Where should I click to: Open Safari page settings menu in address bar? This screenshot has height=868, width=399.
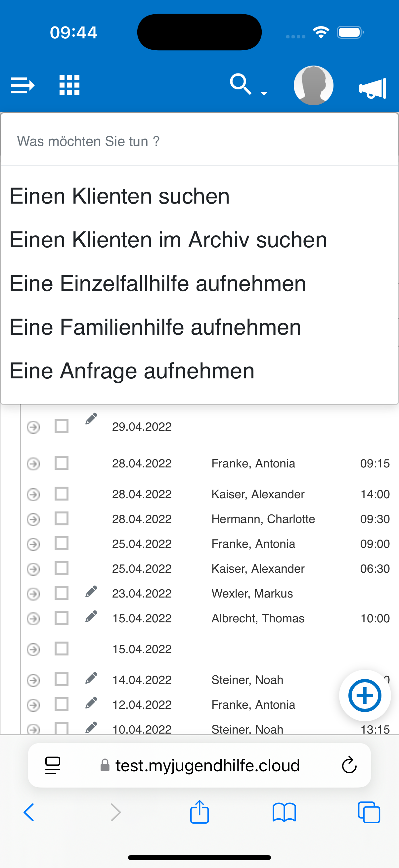pyautogui.click(x=53, y=765)
